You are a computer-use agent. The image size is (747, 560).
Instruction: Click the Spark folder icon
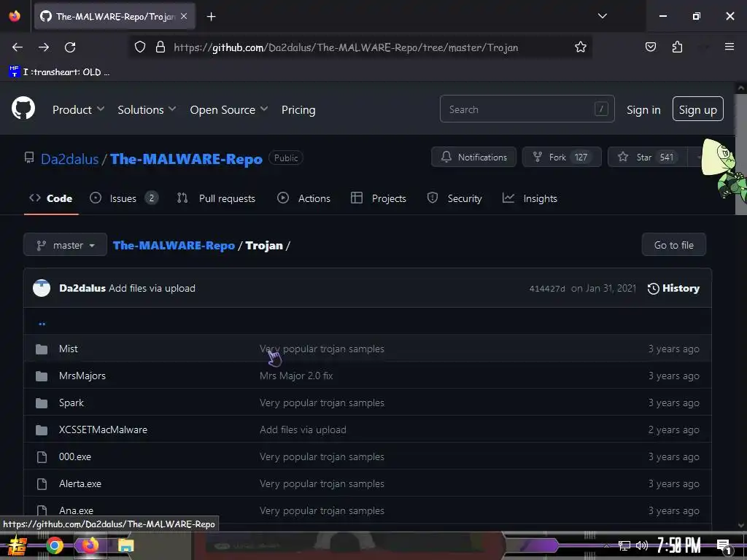(x=42, y=403)
